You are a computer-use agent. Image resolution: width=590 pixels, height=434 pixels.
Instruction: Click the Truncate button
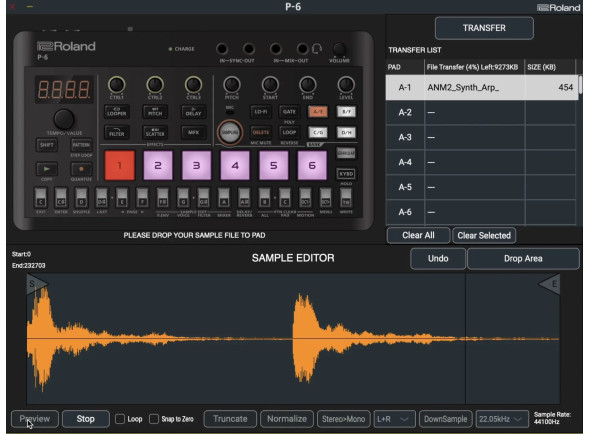230,419
